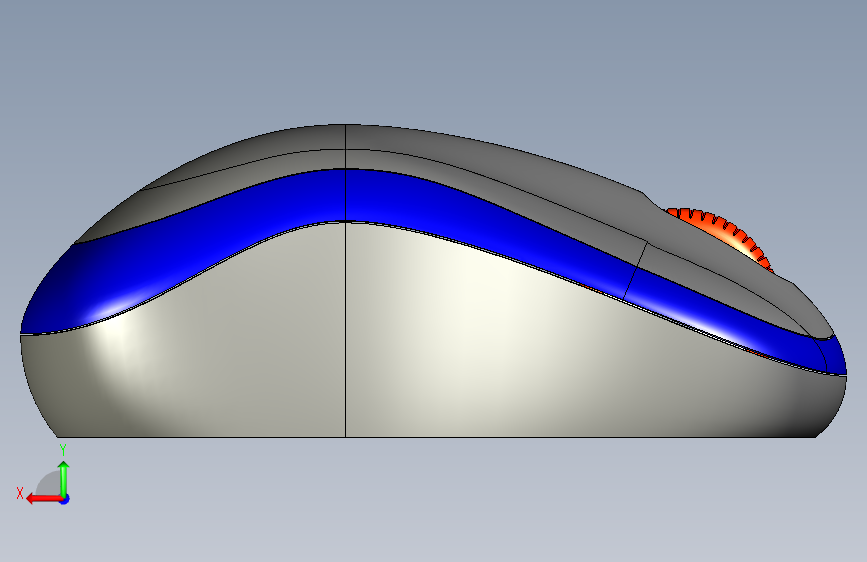Click the blue Z axis dot on triad
The width and height of the screenshot is (867, 562).
pyautogui.click(x=65, y=499)
